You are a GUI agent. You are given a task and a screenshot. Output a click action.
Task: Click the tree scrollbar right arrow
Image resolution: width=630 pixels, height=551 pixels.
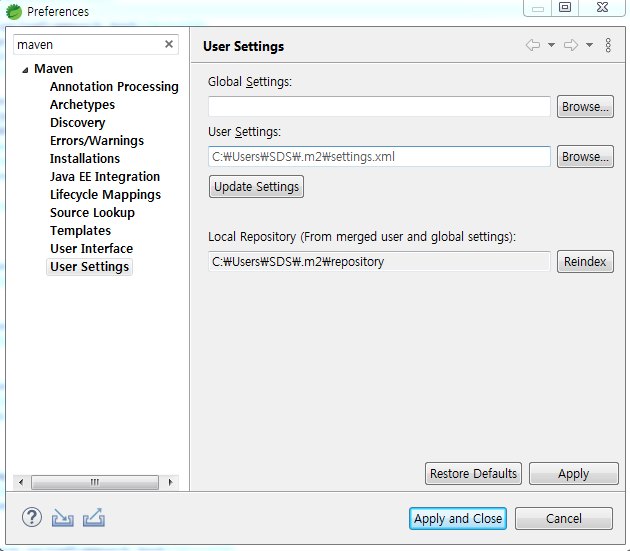(170, 482)
